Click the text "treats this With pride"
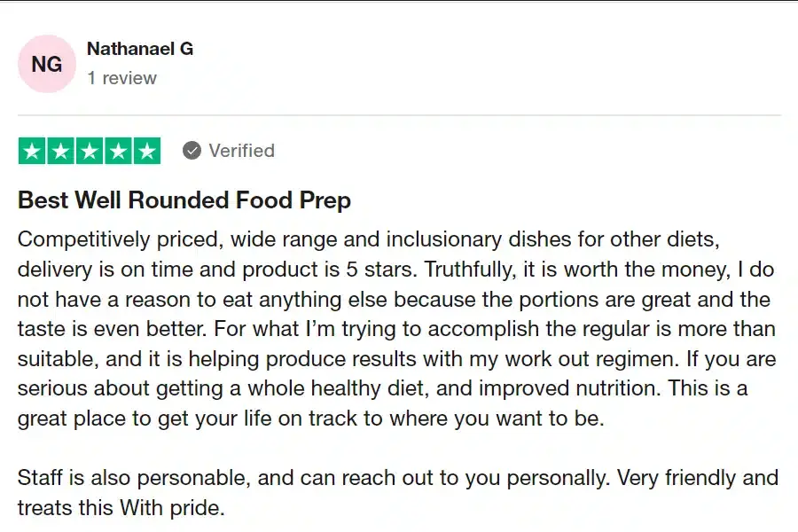798x532 pixels. pos(122,509)
